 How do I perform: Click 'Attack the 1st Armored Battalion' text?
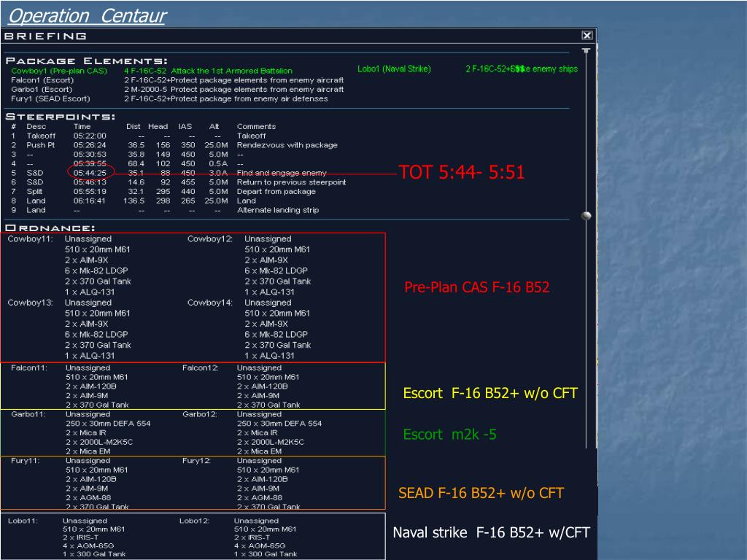click(x=231, y=71)
